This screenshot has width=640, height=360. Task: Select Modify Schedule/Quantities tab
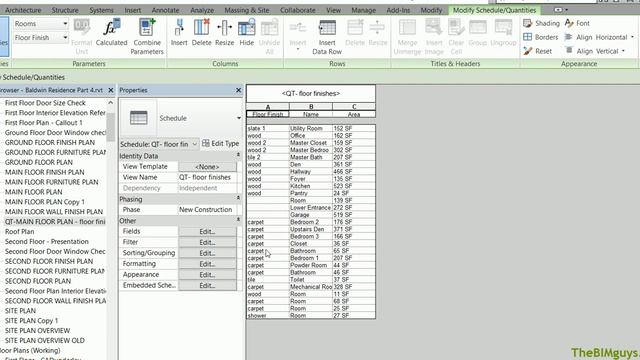pos(494,10)
